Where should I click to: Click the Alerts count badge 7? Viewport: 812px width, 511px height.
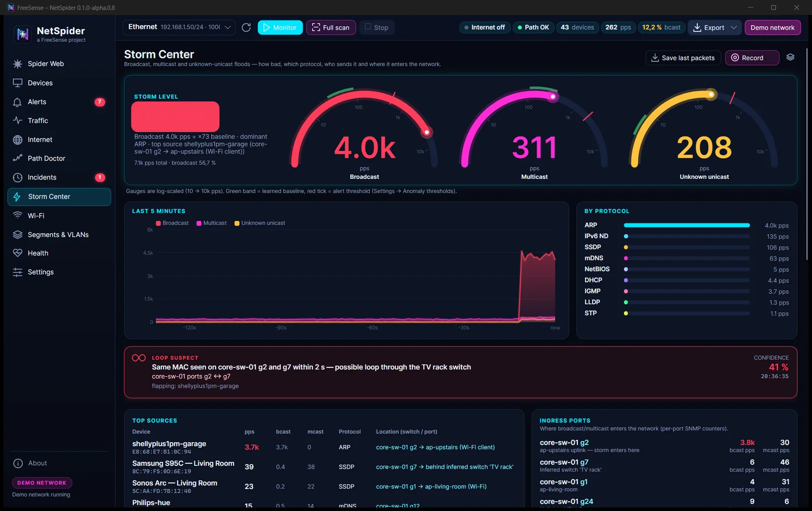[99, 102]
